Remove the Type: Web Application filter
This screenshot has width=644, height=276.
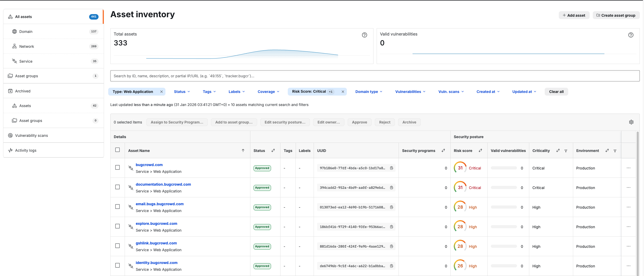[162, 92]
